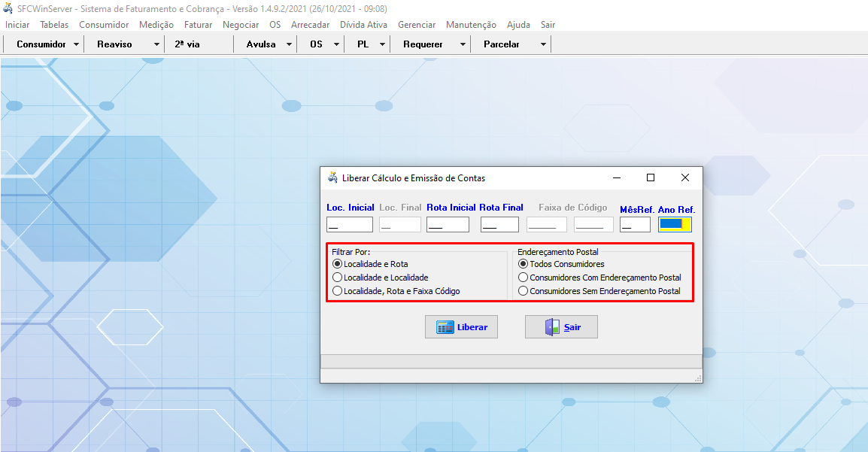Expand the Consumidor toolbar dropdown arrow
868x452 pixels.
[x=77, y=44]
